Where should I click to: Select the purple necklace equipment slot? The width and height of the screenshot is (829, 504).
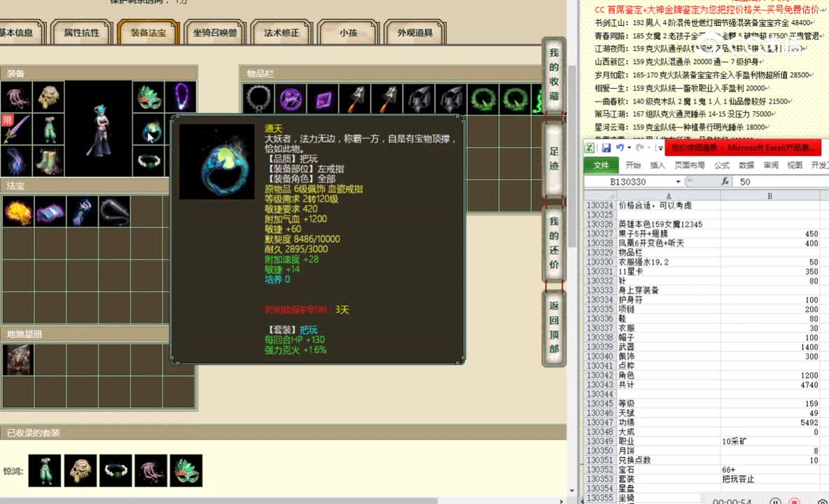click(x=181, y=97)
